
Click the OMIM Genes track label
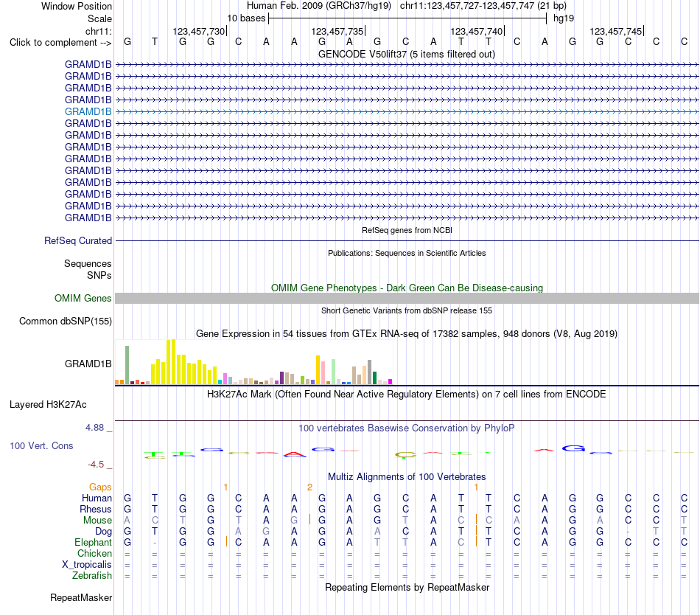tap(83, 299)
